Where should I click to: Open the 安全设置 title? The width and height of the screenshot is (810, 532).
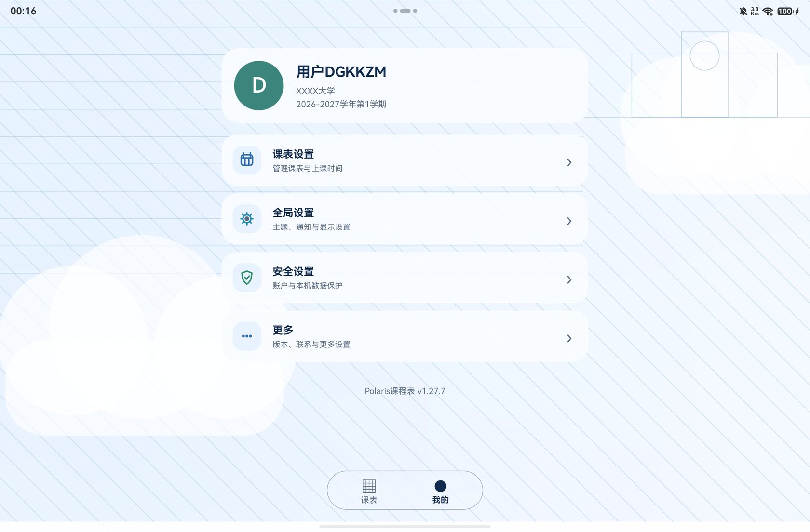(293, 272)
